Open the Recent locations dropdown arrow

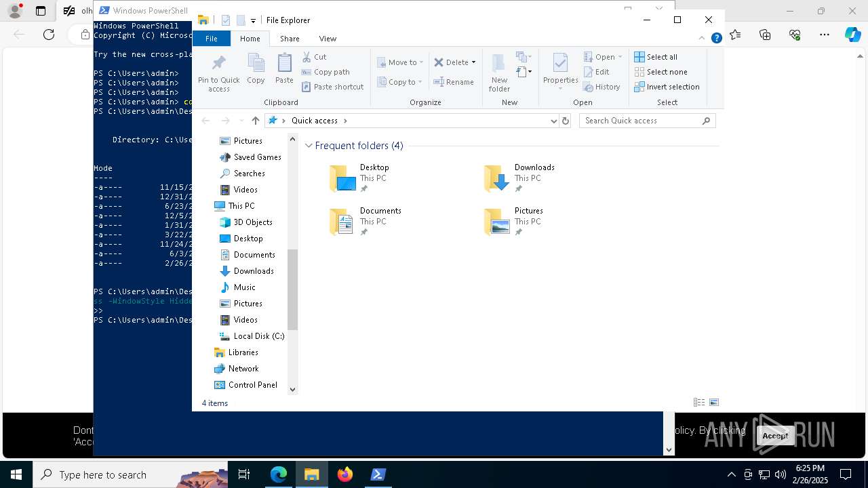tap(241, 121)
